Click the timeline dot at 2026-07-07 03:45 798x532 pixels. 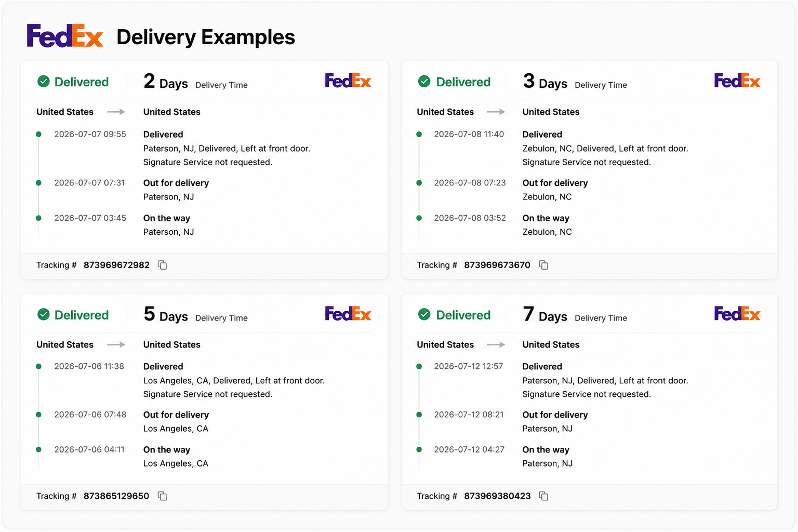coord(38,218)
